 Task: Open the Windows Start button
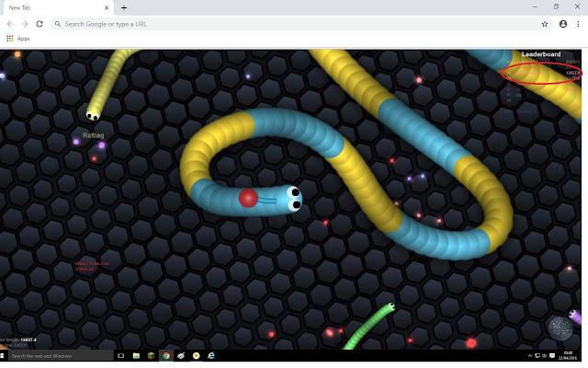(x=2, y=356)
